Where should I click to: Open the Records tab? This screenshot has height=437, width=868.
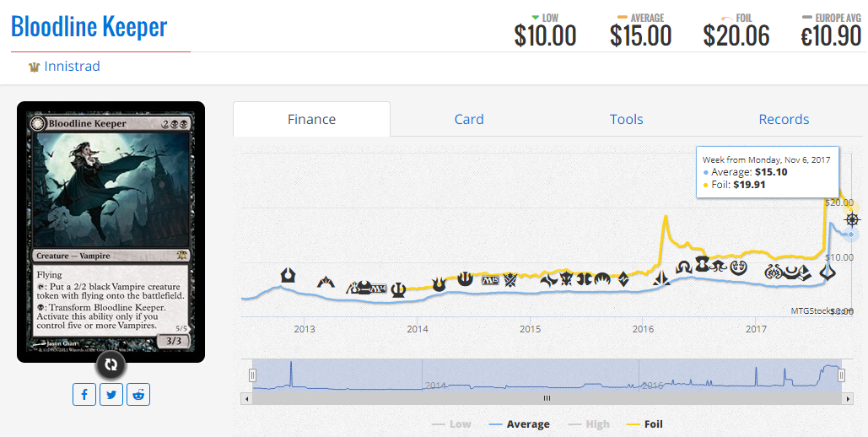click(x=784, y=119)
